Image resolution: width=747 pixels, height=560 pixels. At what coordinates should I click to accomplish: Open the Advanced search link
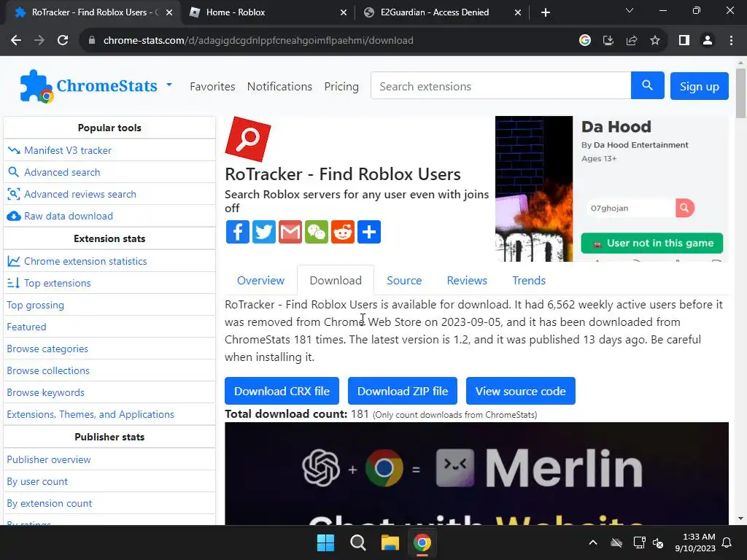coord(62,172)
